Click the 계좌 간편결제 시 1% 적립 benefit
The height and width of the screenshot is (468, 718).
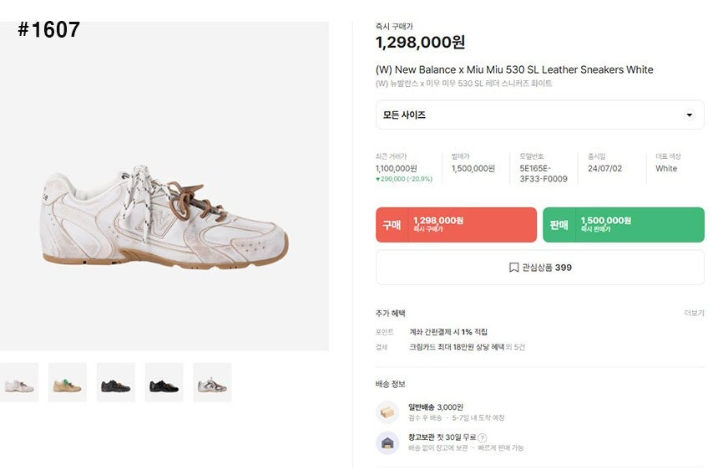coord(448,332)
